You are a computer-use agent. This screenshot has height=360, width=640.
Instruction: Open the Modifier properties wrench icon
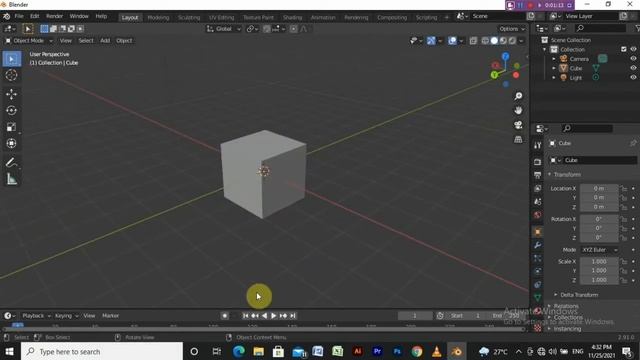538,245
